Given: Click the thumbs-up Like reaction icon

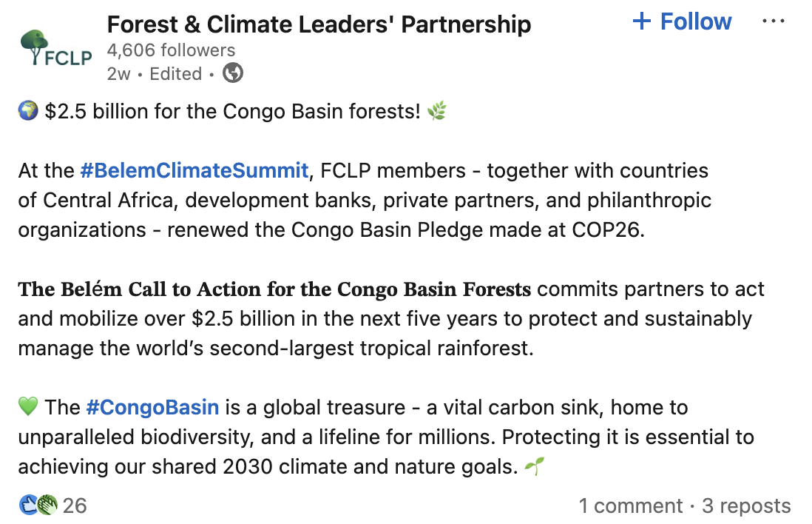Looking at the screenshot, I should point(27,505).
